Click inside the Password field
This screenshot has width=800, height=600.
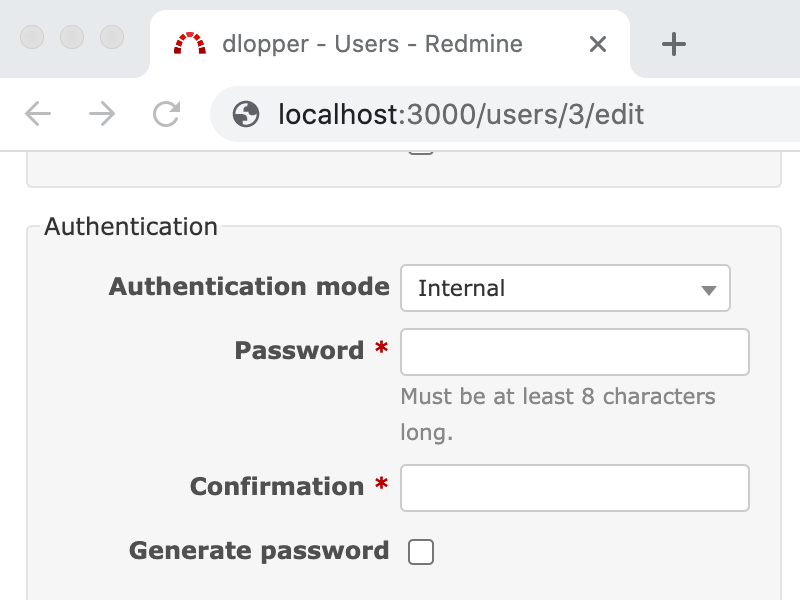(574, 352)
